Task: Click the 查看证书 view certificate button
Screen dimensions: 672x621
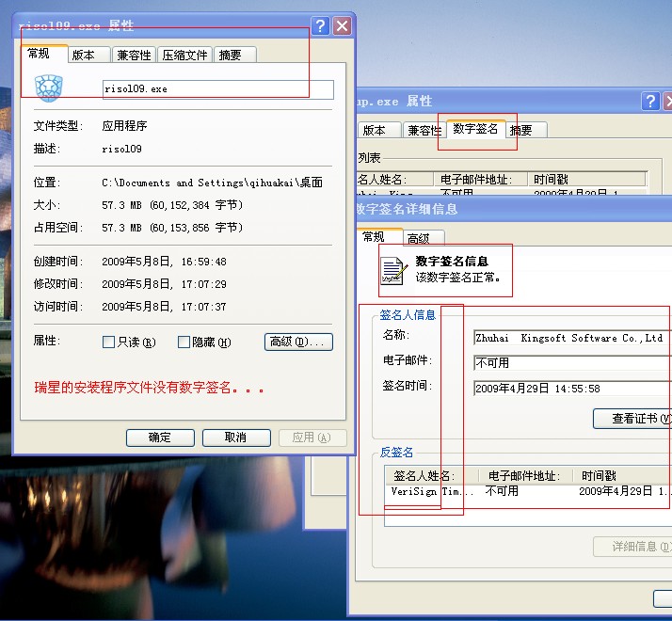Action: 632,419
